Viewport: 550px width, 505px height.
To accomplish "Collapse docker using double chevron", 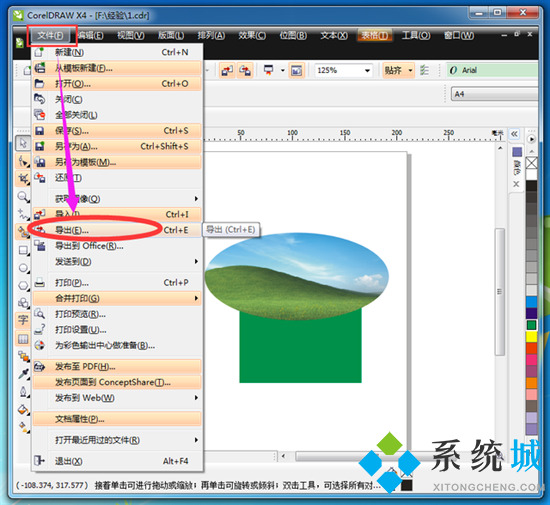I will coord(514,134).
